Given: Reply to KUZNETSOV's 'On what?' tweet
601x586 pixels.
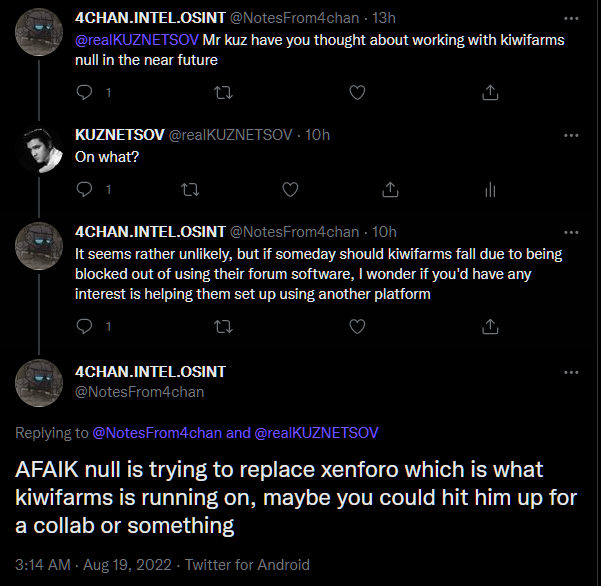Looking at the screenshot, I should (x=85, y=189).
